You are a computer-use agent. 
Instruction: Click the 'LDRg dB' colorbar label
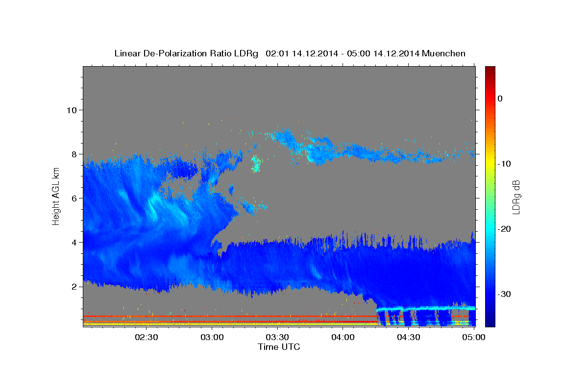click(x=515, y=196)
